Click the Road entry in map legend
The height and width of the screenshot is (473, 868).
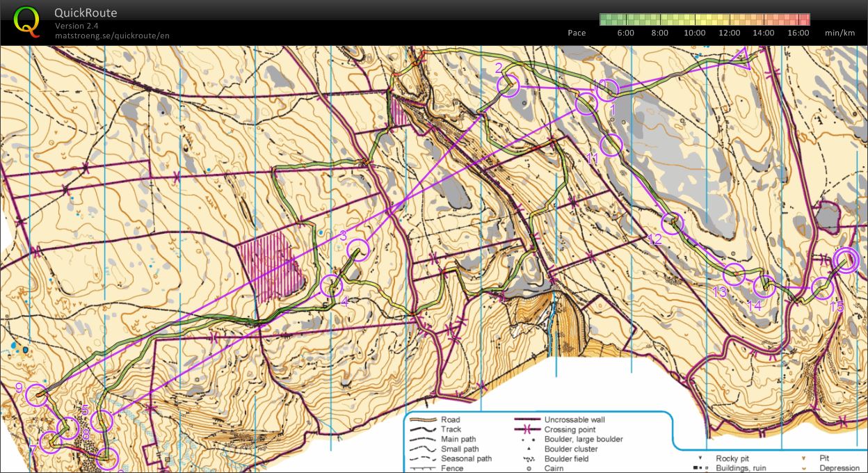[x=450, y=419]
